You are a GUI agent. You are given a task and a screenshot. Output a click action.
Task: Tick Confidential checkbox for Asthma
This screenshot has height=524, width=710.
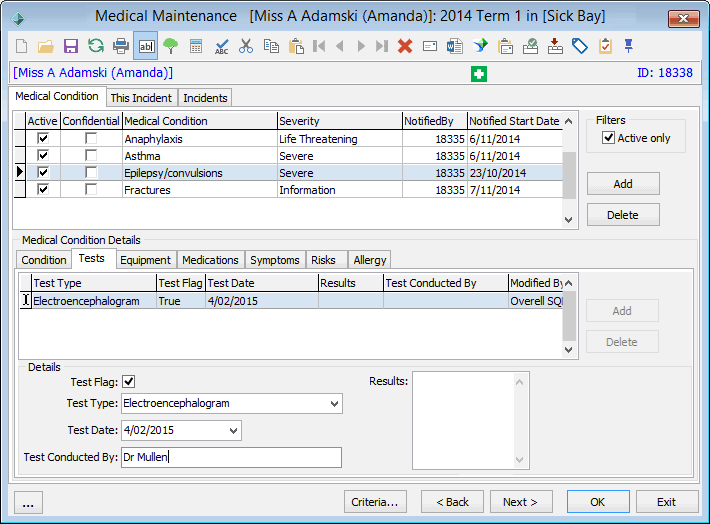click(91, 155)
